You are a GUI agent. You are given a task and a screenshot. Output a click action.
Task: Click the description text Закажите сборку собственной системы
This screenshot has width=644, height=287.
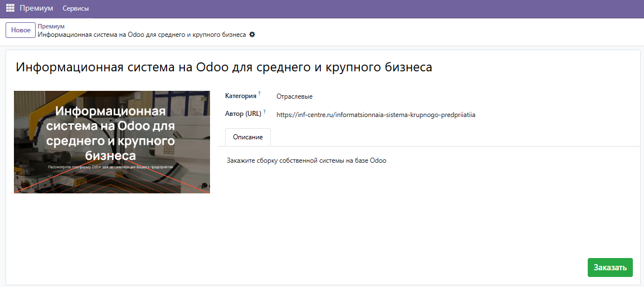(306, 160)
